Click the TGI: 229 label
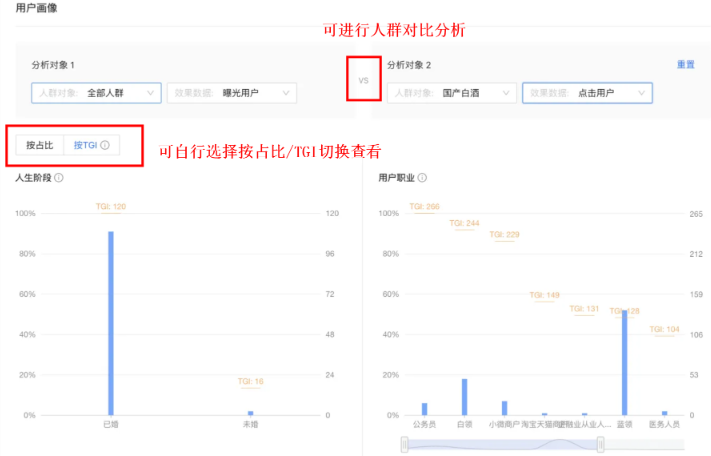Viewport: 711px width, 456px height. [x=504, y=235]
